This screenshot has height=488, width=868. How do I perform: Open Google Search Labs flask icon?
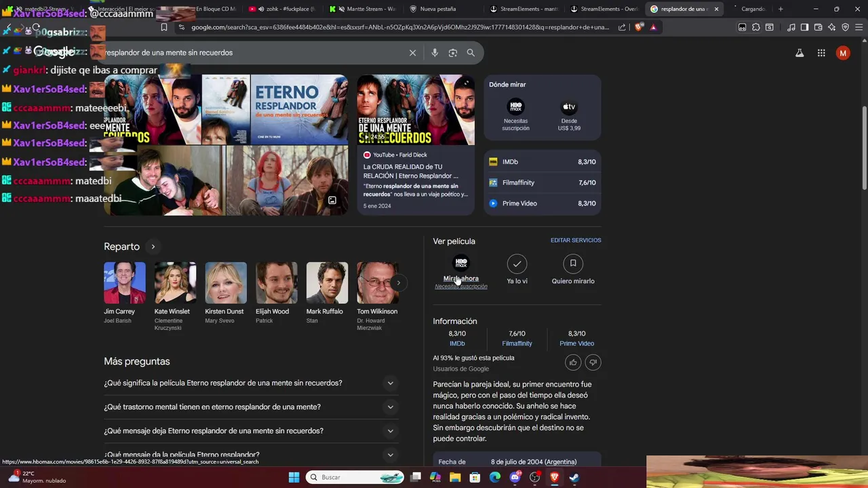(800, 53)
